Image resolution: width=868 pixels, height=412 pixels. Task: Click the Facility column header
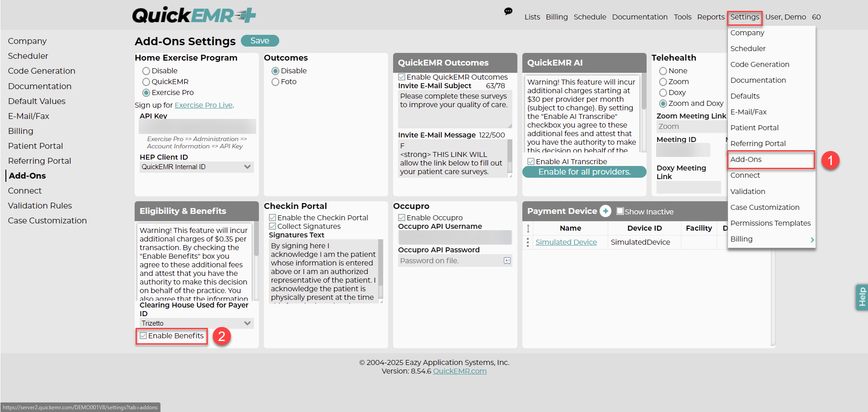click(699, 228)
